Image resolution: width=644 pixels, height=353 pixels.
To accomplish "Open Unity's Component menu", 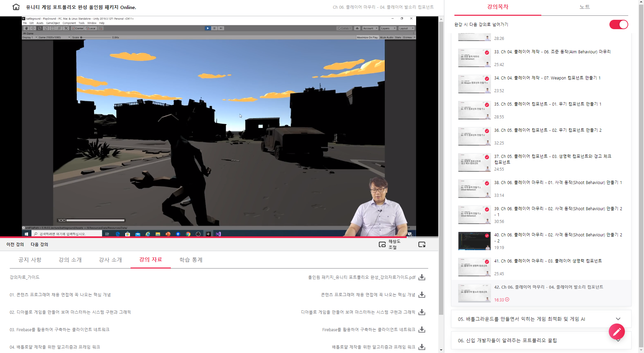I will (x=69, y=23).
